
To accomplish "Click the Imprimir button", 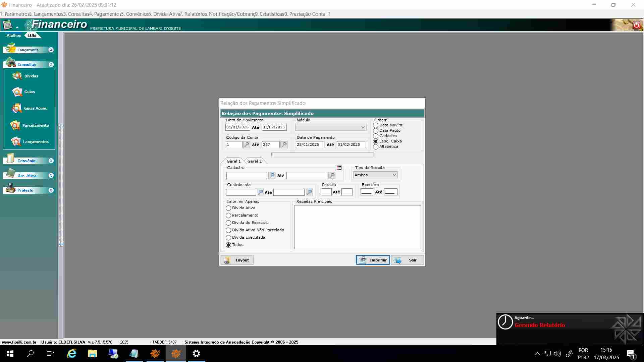I will pyautogui.click(x=373, y=260).
